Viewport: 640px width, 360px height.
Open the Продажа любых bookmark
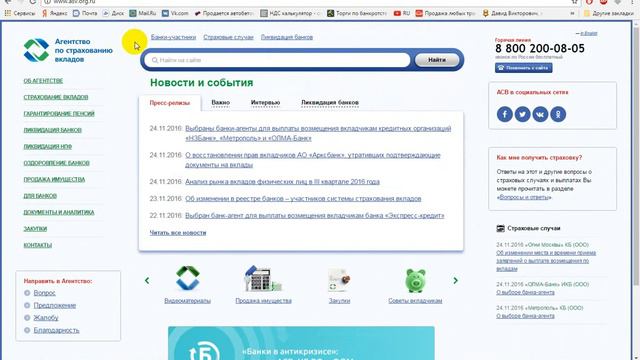[x=445, y=13]
